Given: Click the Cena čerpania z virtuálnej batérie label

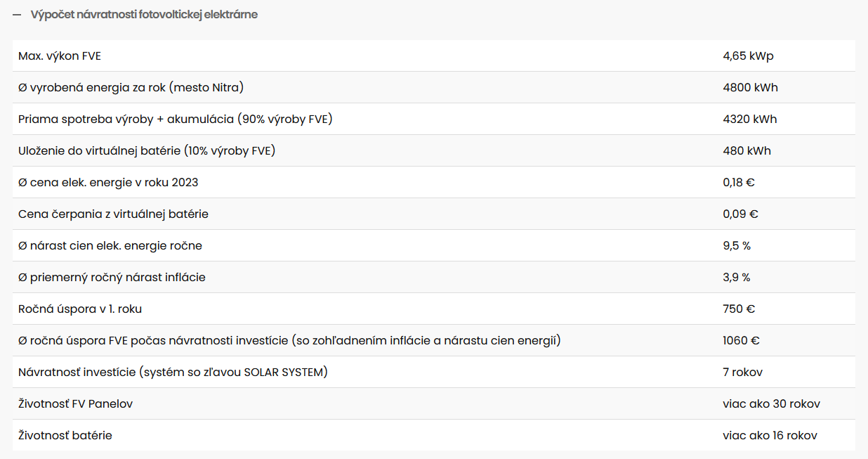Looking at the screenshot, I should (x=113, y=214).
